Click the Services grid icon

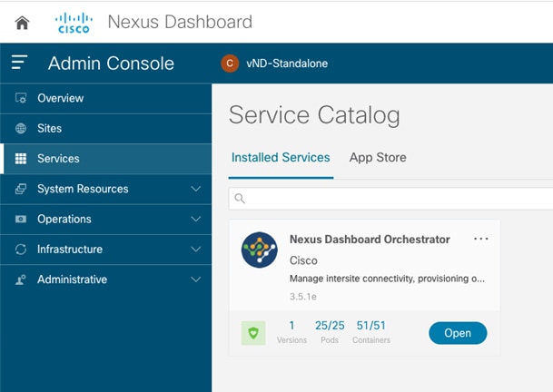coord(21,159)
